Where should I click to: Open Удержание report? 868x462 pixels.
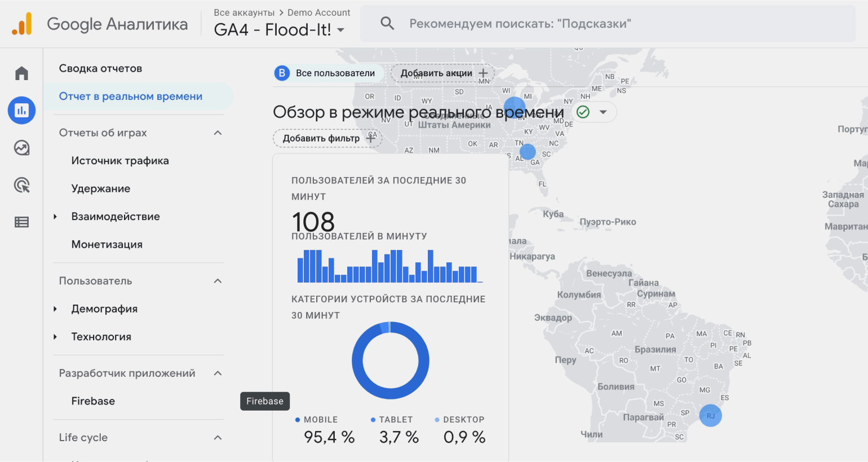101,188
